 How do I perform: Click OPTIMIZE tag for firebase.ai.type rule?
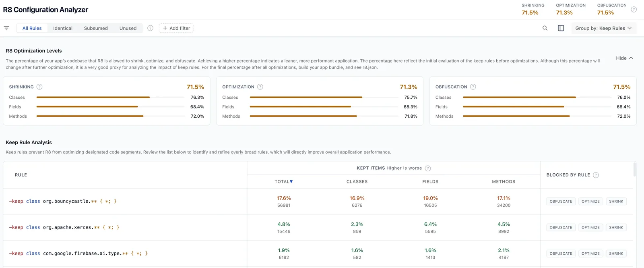[x=590, y=253]
